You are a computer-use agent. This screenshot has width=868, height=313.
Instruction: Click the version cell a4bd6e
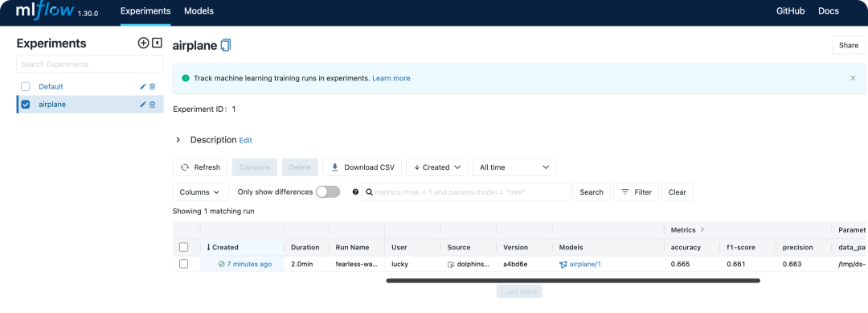tap(515, 264)
